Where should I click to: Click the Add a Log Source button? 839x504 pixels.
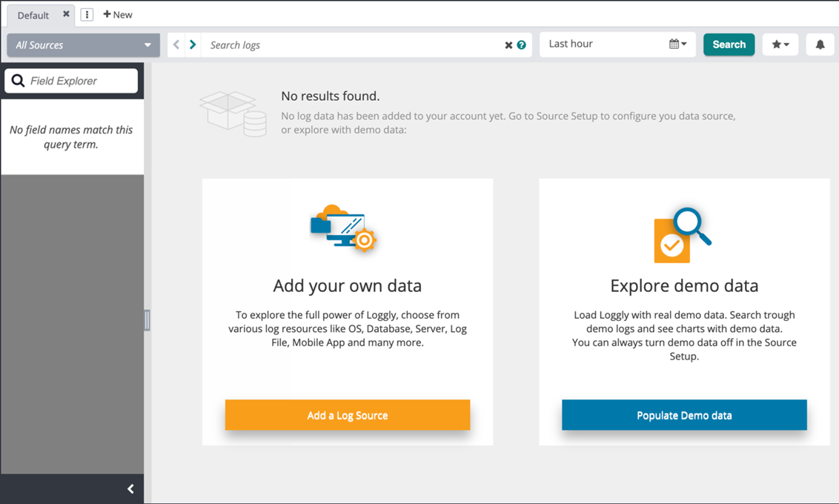tap(347, 415)
